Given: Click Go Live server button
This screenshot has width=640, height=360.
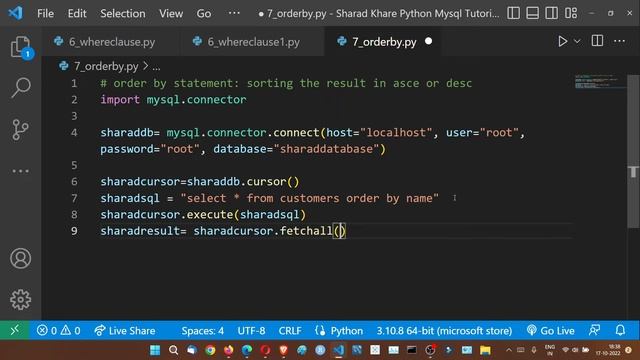Looking at the screenshot, I should (551, 331).
